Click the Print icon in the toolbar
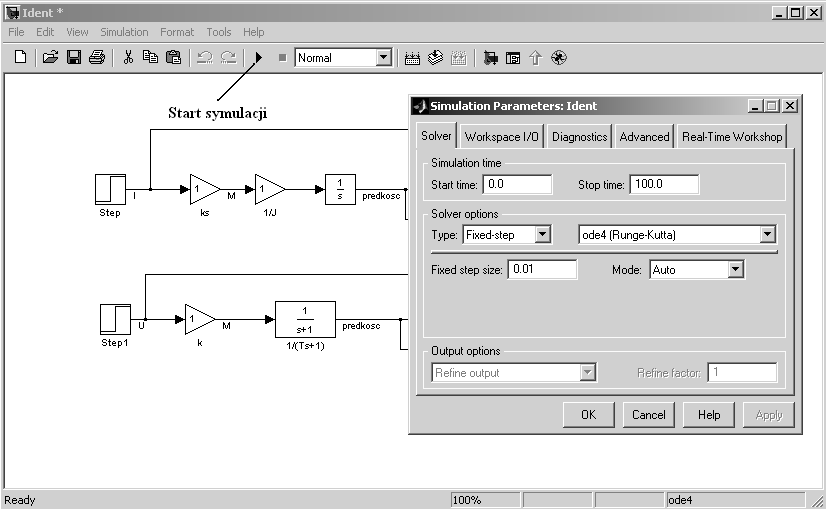This screenshot has width=826, height=509. [96, 58]
